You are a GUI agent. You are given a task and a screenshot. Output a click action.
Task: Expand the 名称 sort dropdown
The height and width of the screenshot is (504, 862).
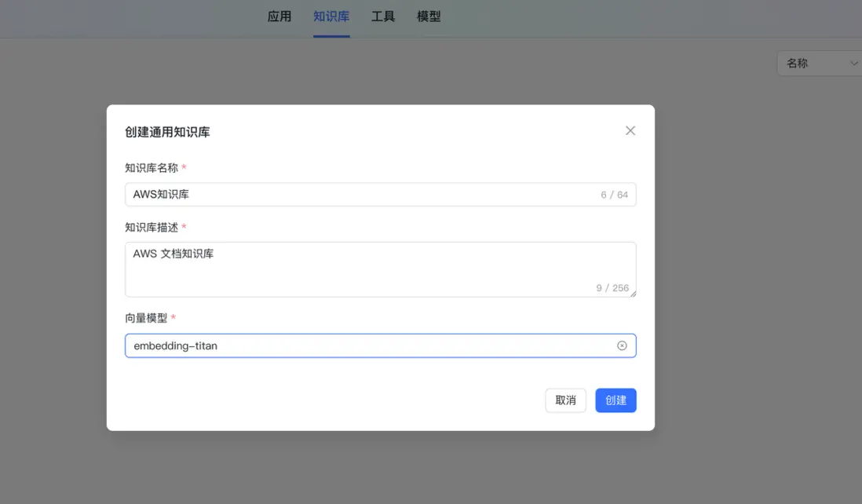point(819,64)
